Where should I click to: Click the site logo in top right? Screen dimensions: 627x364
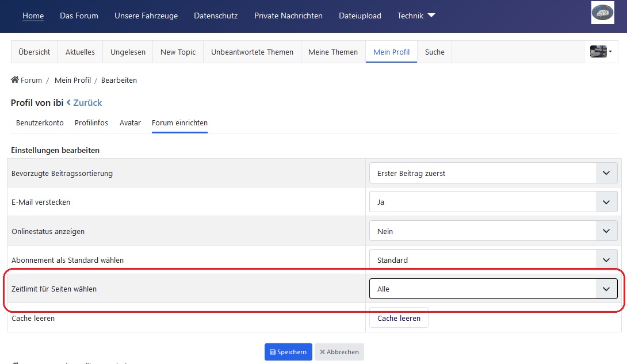[602, 13]
